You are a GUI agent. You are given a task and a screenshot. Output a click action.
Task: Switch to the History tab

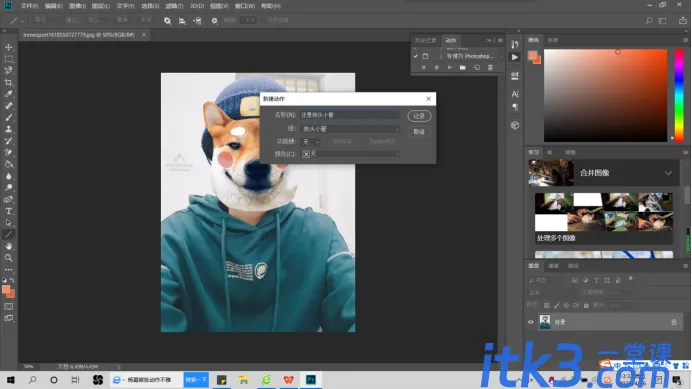[x=425, y=40]
